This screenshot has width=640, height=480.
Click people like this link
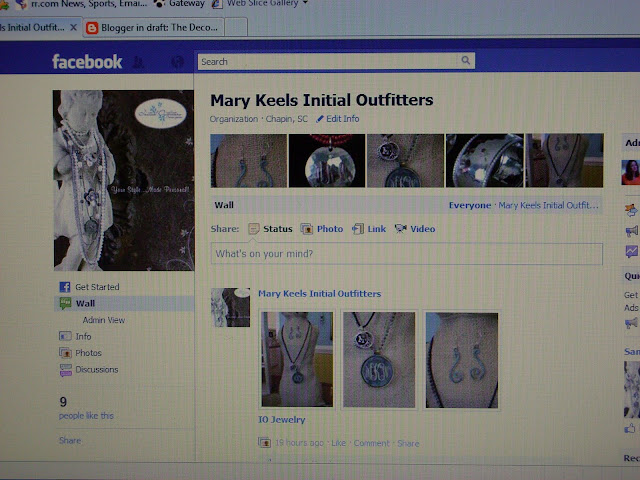(86, 416)
